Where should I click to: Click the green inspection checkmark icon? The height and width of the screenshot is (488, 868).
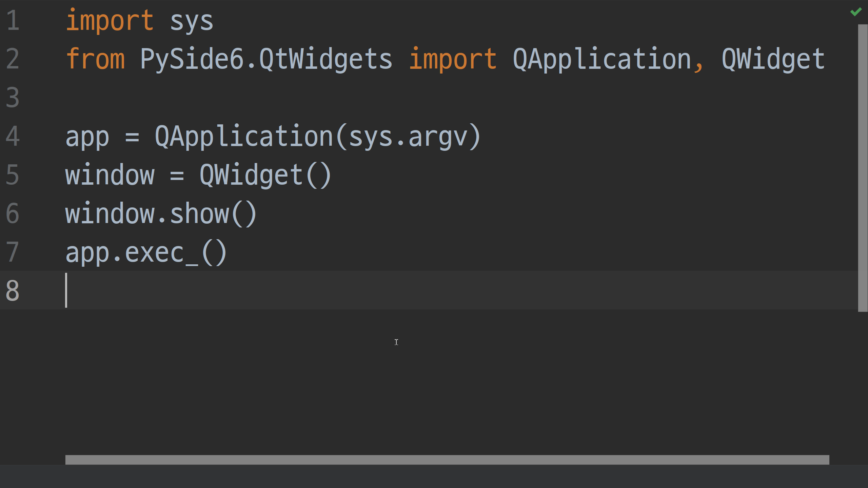(x=856, y=12)
